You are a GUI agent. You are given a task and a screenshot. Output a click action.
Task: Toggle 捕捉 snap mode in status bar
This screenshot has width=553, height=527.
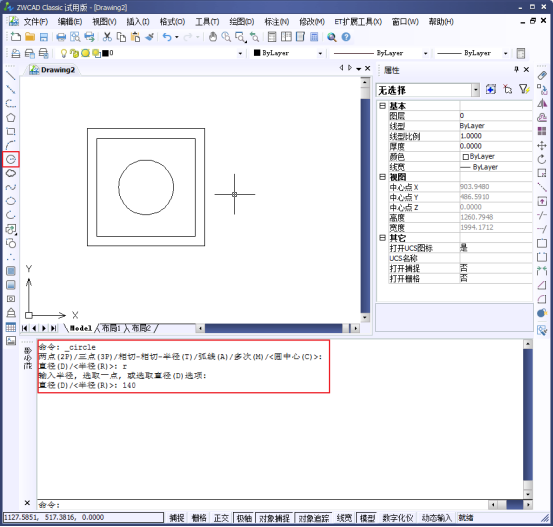point(177,518)
